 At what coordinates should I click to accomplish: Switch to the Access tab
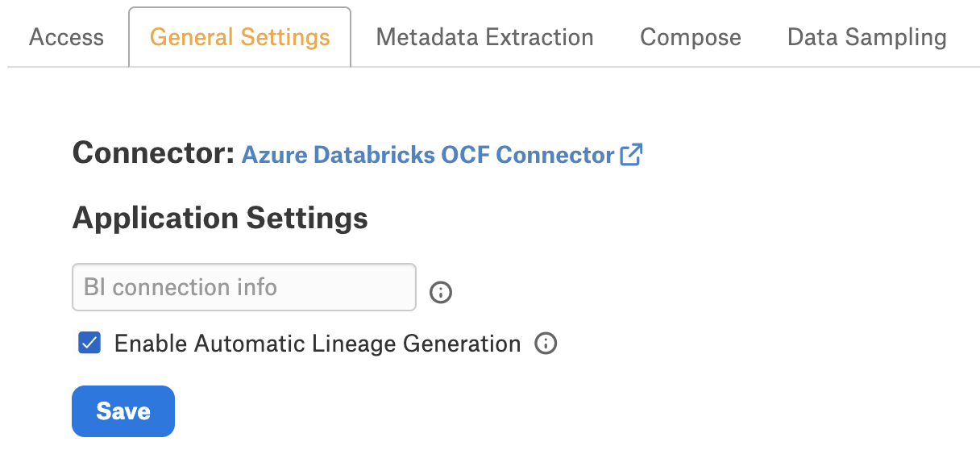[x=66, y=37]
